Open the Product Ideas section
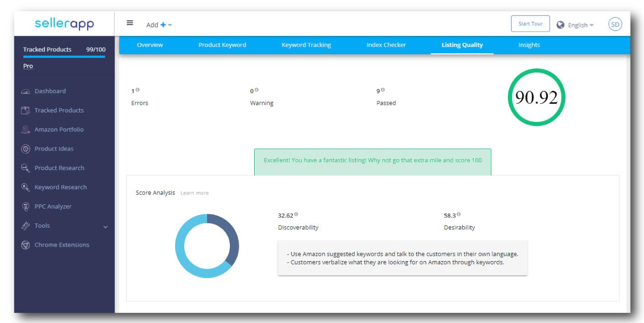644x323 pixels. (54, 149)
